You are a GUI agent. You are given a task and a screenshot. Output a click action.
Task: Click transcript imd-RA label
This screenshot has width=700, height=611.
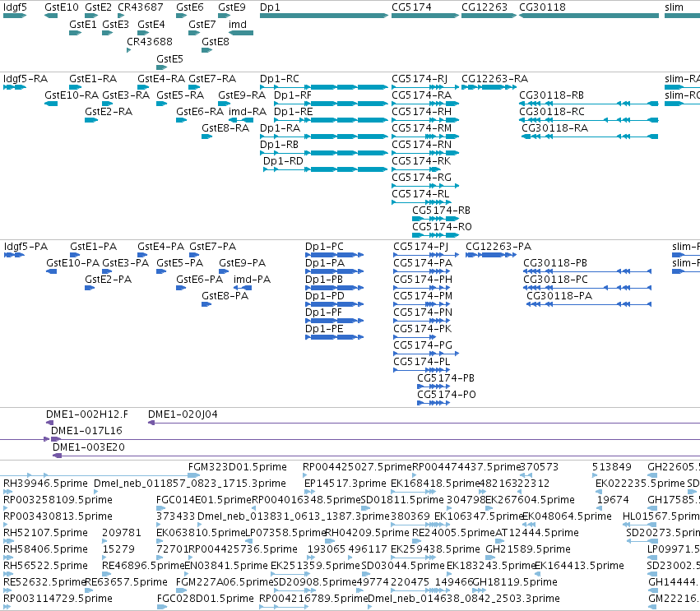pyautogui.click(x=248, y=112)
